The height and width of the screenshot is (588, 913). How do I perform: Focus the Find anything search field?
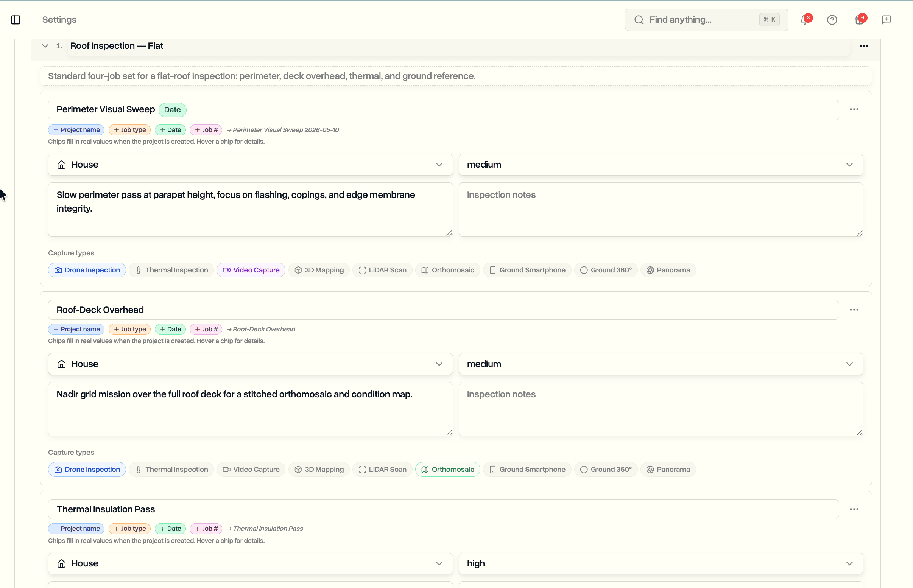(x=706, y=20)
